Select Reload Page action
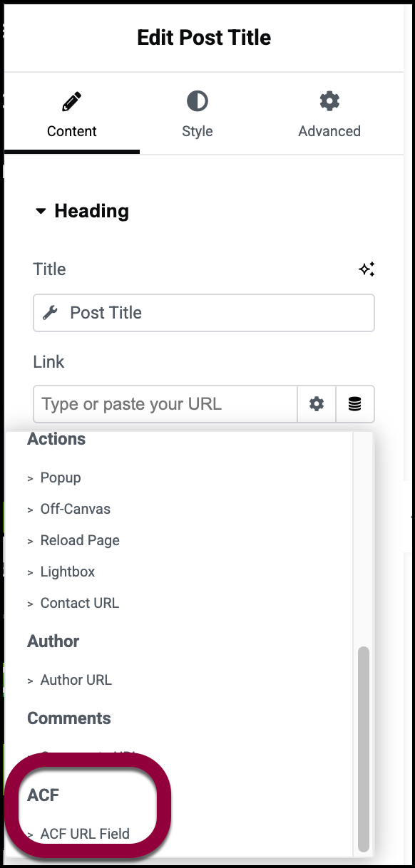415x868 pixels. coord(80,540)
